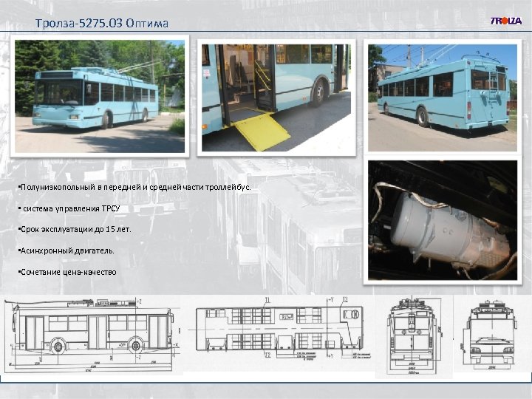The width and height of the screenshot is (532, 399).
Task: Click the slide title 'Тролза-5275.03 Оптима'
Action: point(102,23)
